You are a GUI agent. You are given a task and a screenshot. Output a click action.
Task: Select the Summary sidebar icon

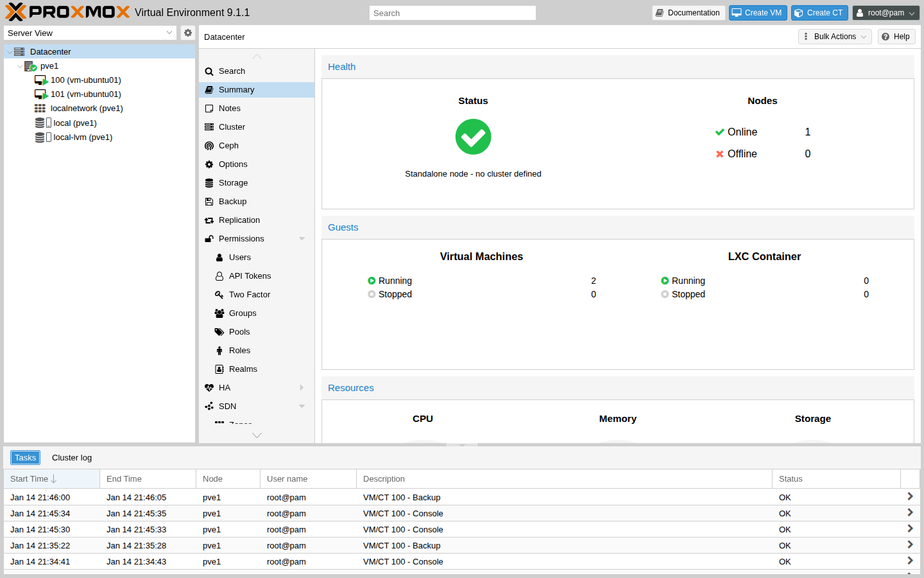pyautogui.click(x=209, y=89)
